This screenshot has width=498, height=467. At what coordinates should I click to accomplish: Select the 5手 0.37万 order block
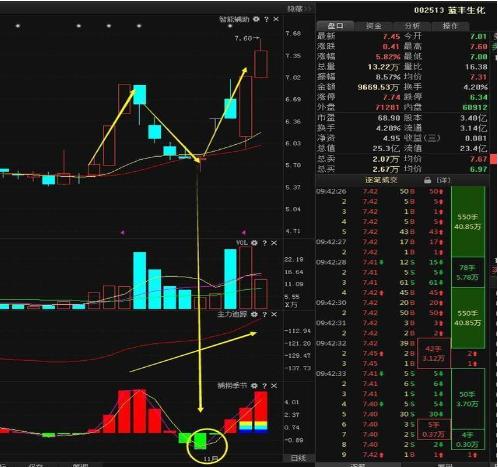coord(433,429)
